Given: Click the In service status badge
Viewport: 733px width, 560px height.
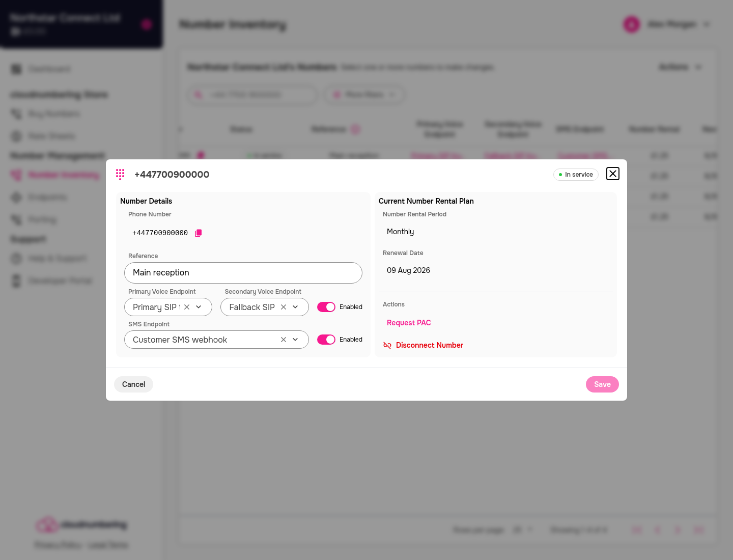Looking at the screenshot, I should coord(576,175).
